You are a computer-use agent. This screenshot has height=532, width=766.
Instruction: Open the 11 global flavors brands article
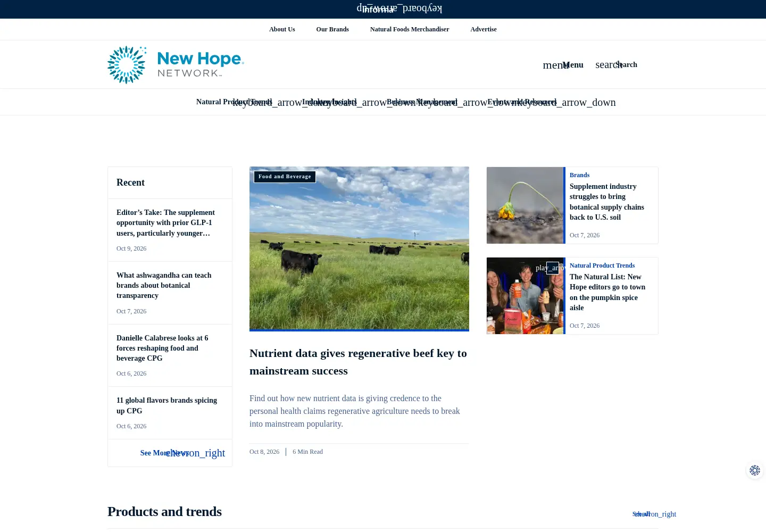coord(166,405)
